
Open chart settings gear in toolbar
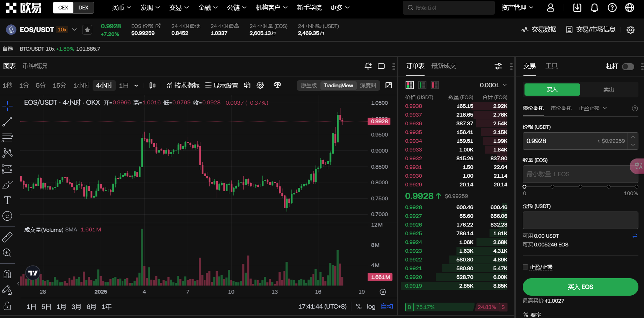click(x=260, y=86)
